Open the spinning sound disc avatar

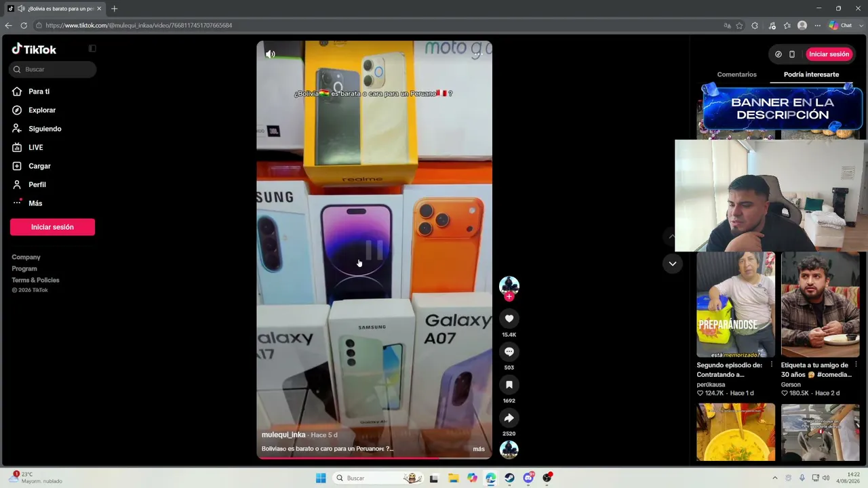(509, 449)
